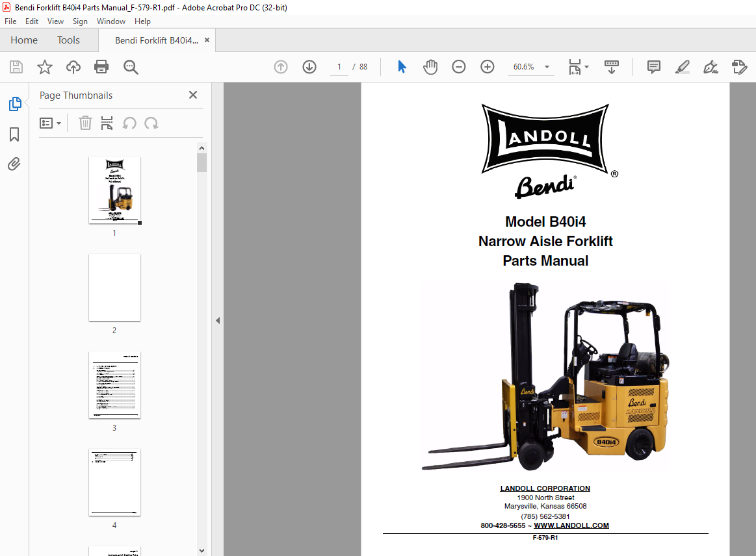Add document to starred favorites
756x556 pixels.
[45, 67]
